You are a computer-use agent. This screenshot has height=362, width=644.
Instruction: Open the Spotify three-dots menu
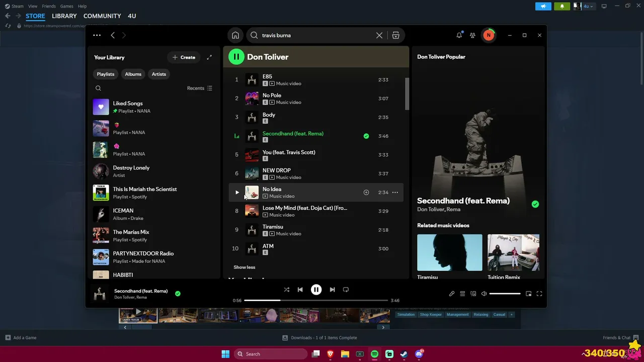(97, 35)
